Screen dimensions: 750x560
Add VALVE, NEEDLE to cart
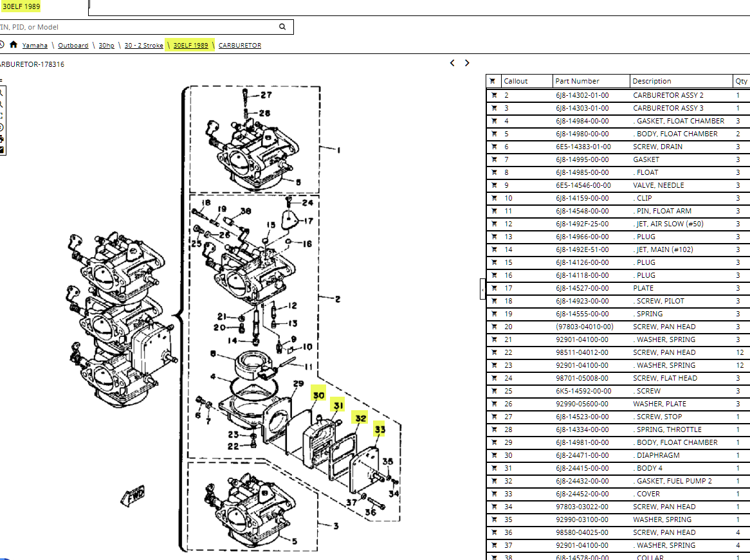493,185
